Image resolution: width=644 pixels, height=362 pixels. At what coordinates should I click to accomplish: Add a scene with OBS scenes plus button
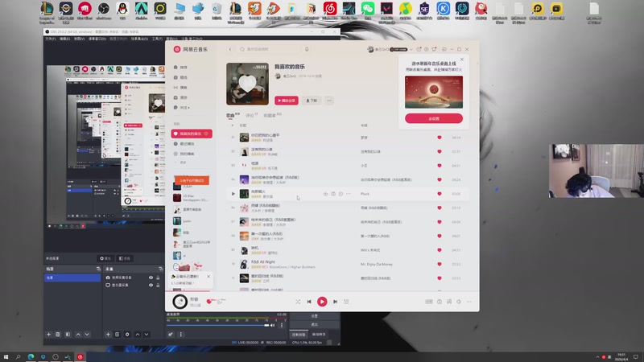48,335
